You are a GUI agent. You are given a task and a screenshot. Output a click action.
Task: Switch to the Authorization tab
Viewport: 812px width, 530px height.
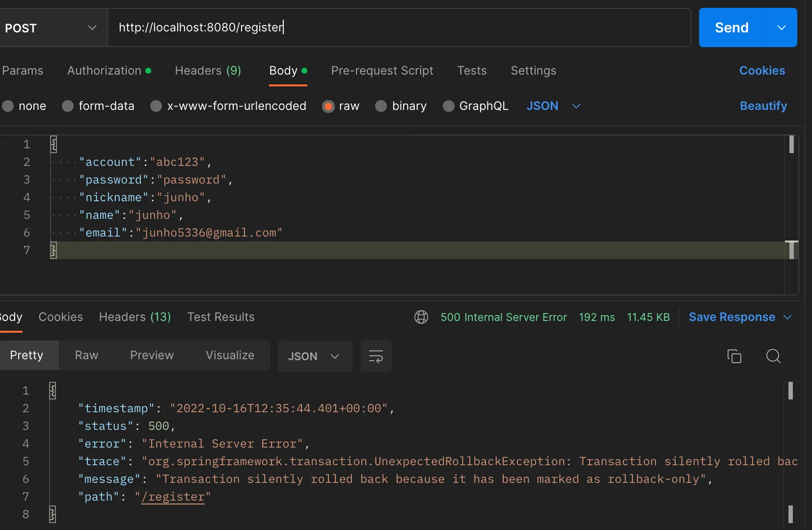[104, 71]
